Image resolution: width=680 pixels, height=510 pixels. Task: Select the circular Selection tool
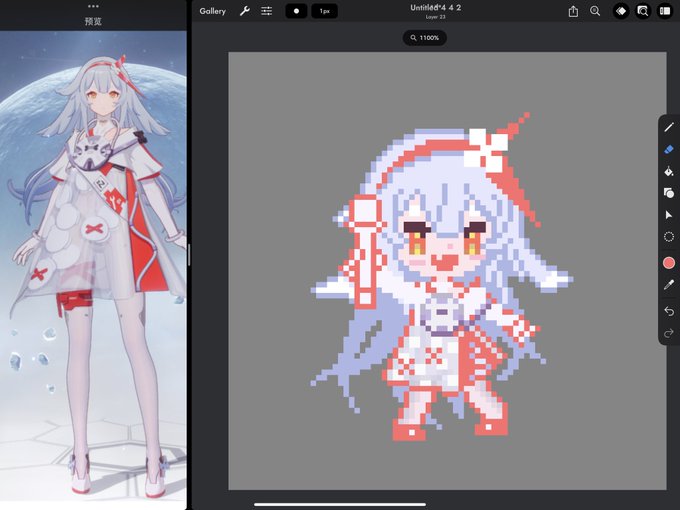[x=669, y=237]
